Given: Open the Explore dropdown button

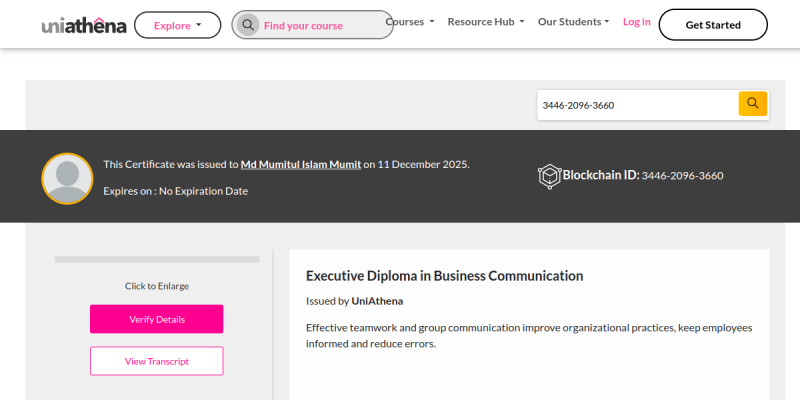Looking at the screenshot, I should [178, 25].
